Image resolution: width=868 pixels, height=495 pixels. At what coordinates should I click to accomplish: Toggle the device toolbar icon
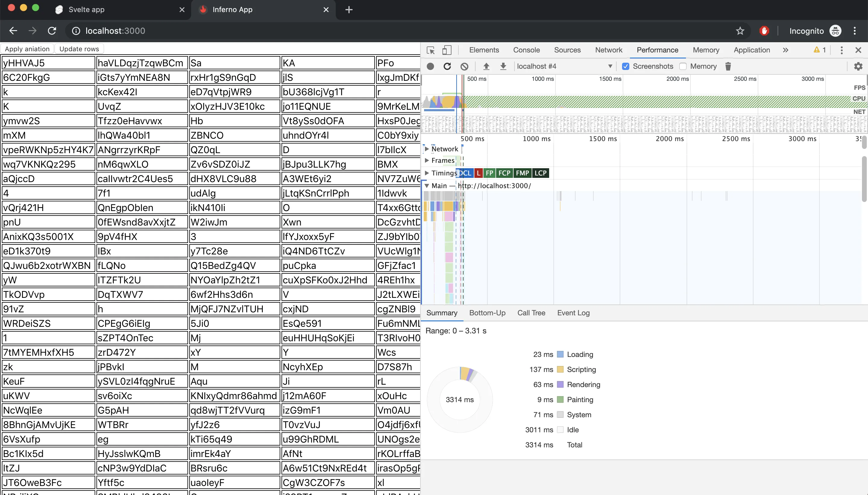[447, 50]
